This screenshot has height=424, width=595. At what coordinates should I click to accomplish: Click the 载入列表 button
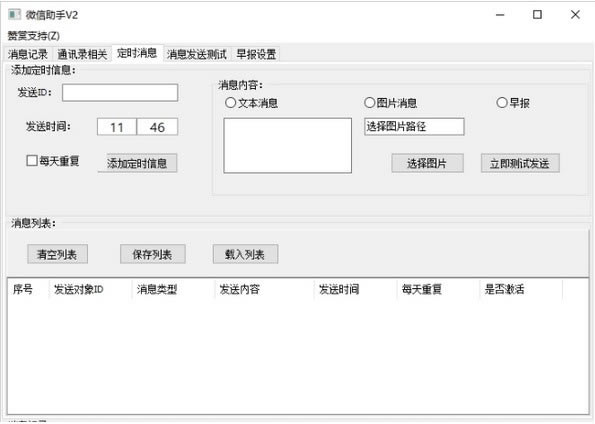(x=245, y=254)
